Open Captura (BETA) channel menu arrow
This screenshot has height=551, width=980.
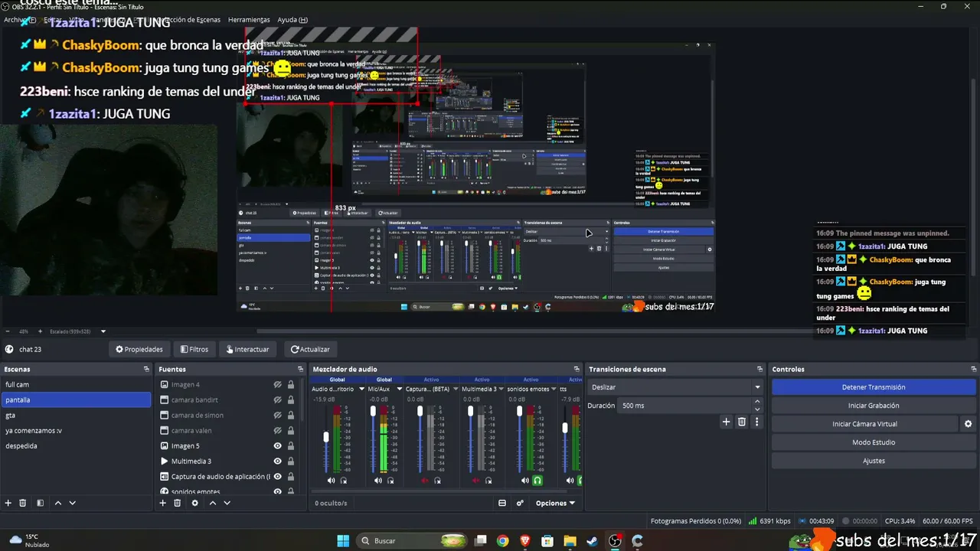point(456,389)
